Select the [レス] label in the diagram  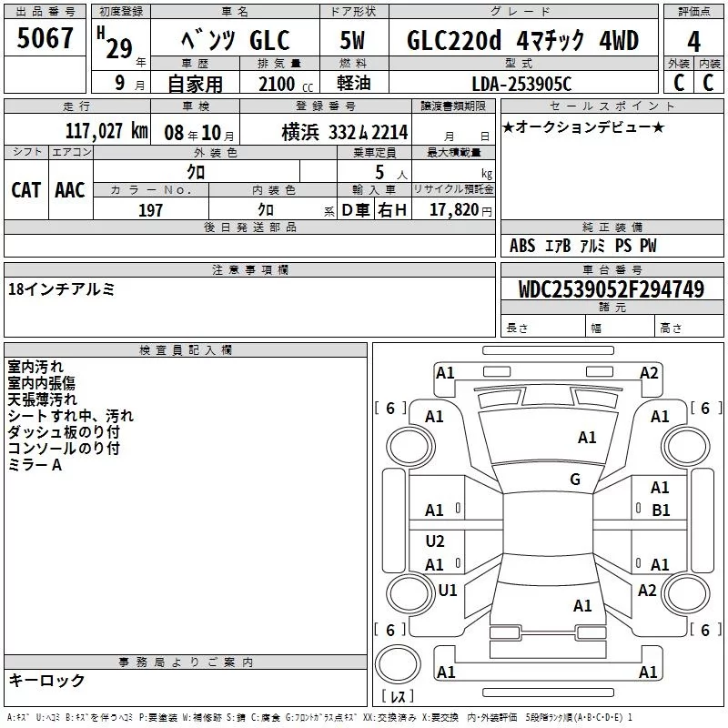398,696
